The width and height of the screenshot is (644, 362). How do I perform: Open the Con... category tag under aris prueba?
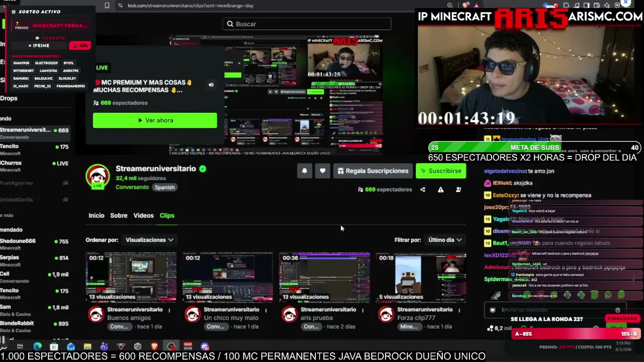point(311,326)
